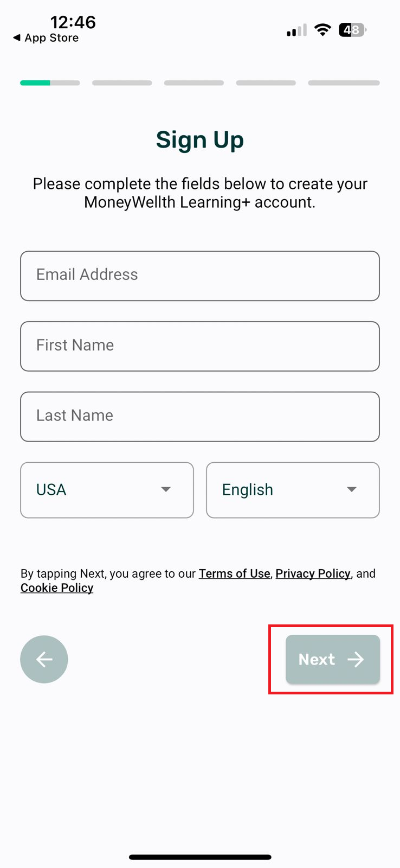Focus the First Name field
The height and width of the screenshot is (868, 400).
click(200, 346)
